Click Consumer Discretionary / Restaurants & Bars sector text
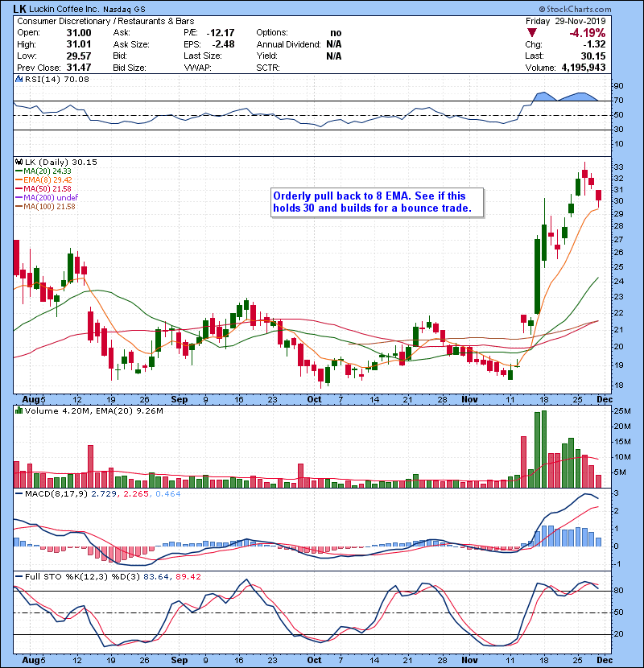Viewport: 644px width, 668px height. coord(105,21)
